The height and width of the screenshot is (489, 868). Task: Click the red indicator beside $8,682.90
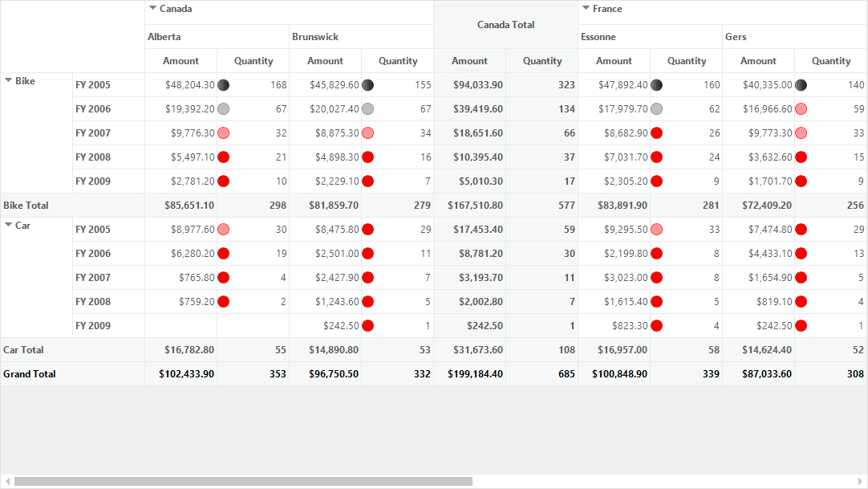656,133
